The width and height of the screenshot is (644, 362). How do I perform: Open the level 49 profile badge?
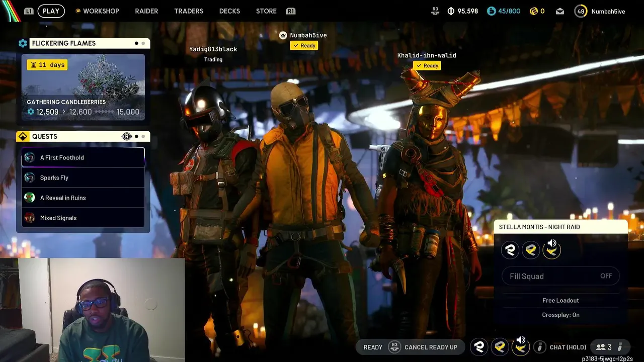click(x=581, y=11)
